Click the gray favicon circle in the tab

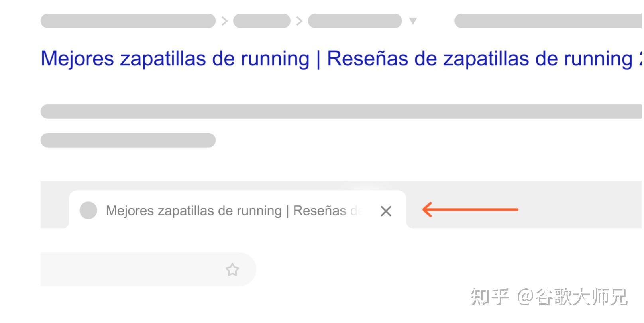tap(88, 210)
